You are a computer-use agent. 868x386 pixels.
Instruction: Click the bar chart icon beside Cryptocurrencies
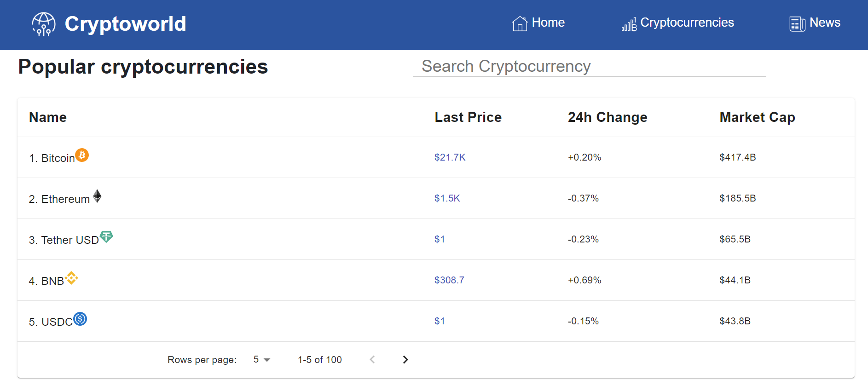click(629, 24)
